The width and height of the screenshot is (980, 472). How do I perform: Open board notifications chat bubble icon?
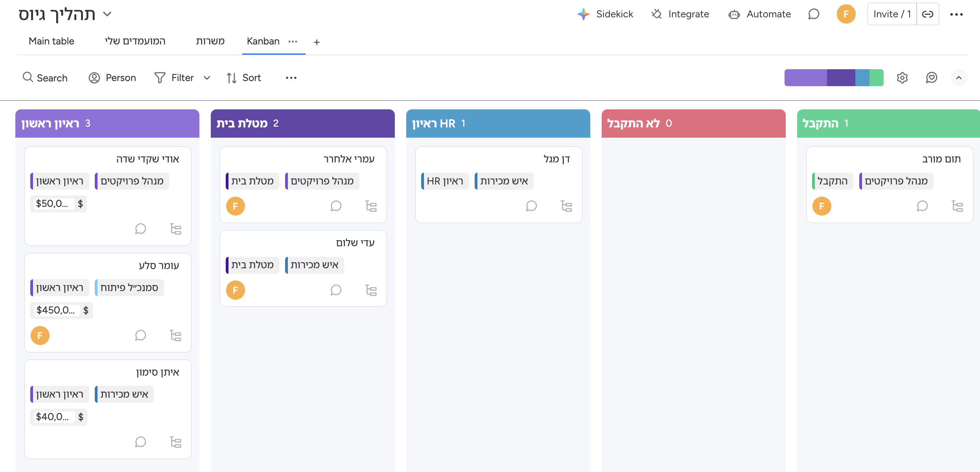814,14
